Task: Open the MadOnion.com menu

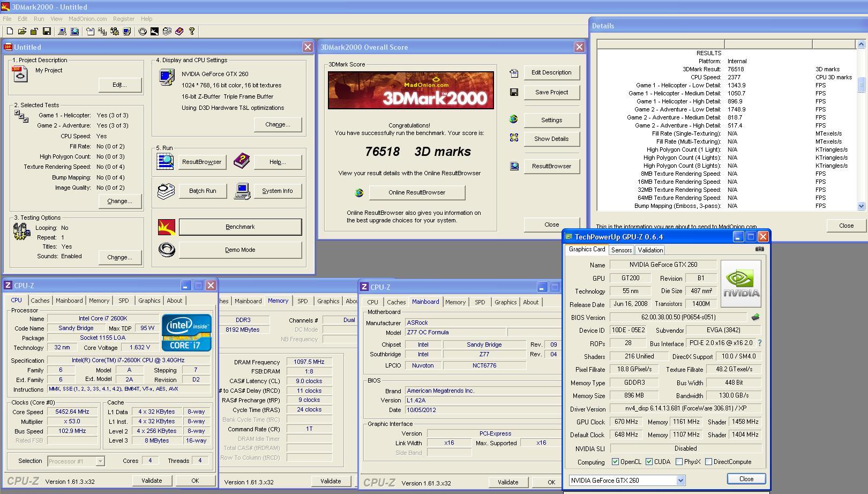Action: pyautogui.click(x=87, y=19)
